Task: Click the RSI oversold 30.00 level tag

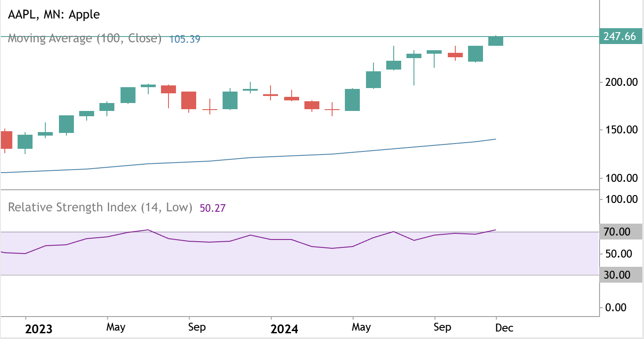Action: click(x=616, y=275)
